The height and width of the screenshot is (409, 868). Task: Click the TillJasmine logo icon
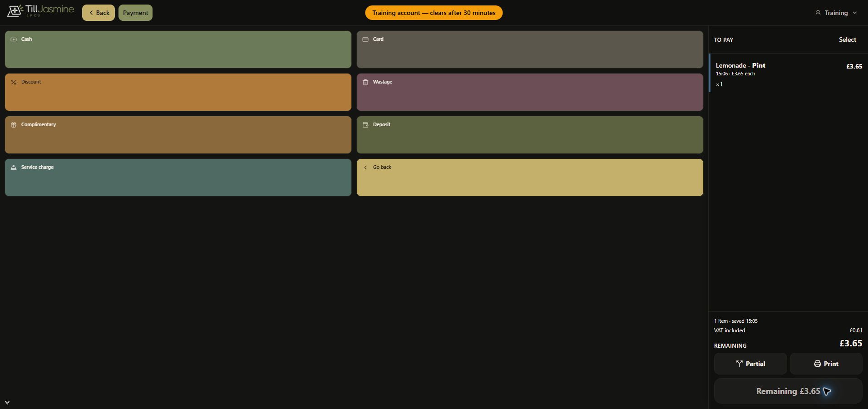pyautogui.click(x=15, y=11)
